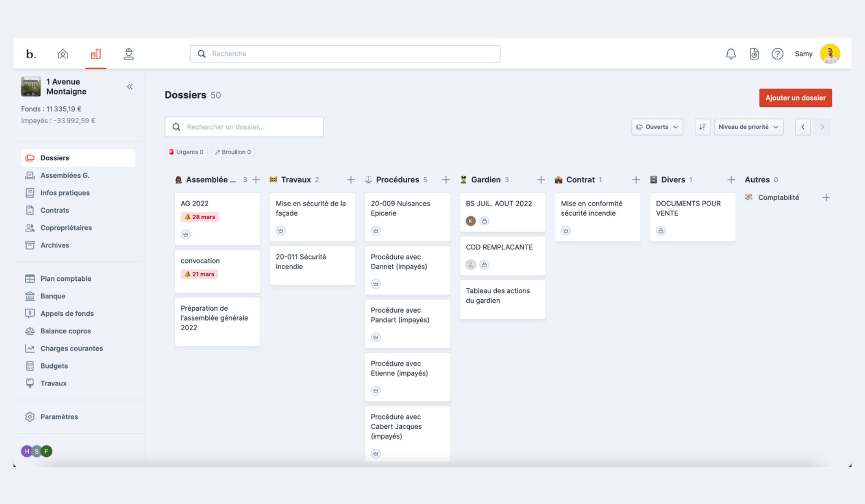
Task: Open the home icon in top navigation
Action: point(63,54)
